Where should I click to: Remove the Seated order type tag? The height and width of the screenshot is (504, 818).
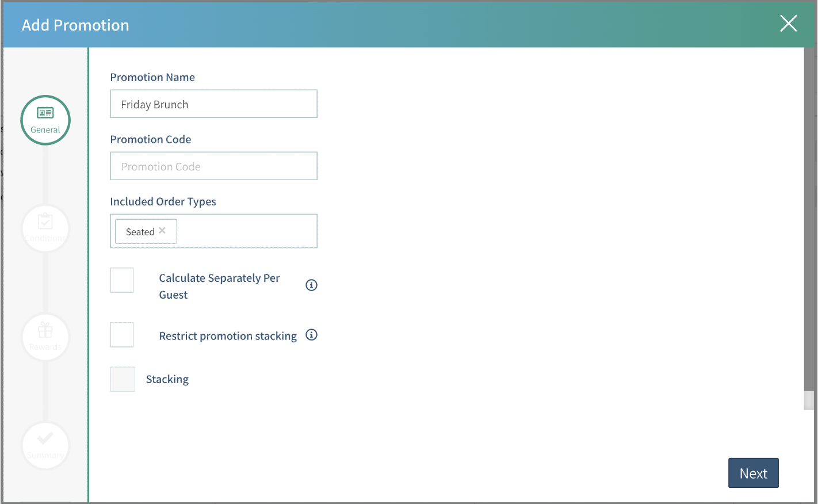[x=162, y=231]
